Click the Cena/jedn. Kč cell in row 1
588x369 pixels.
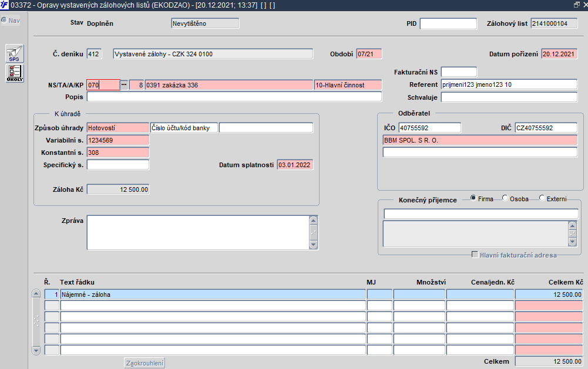click(x=480, y=294)
